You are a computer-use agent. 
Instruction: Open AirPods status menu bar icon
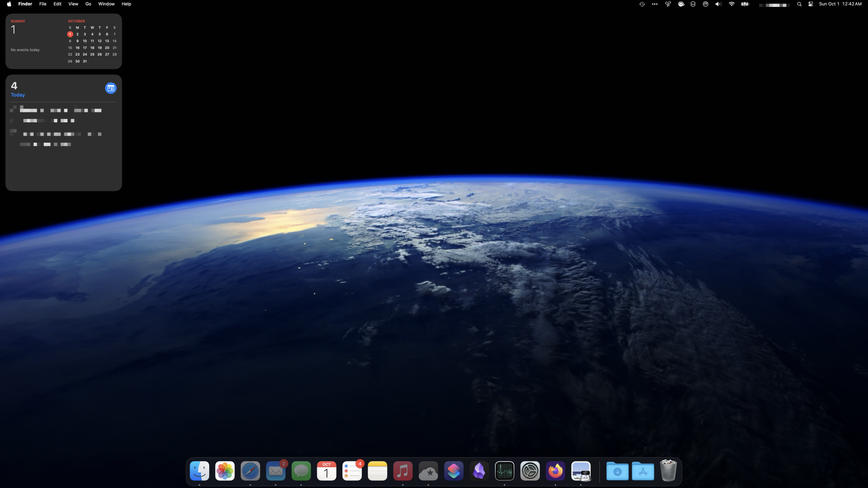click(668, 4)
